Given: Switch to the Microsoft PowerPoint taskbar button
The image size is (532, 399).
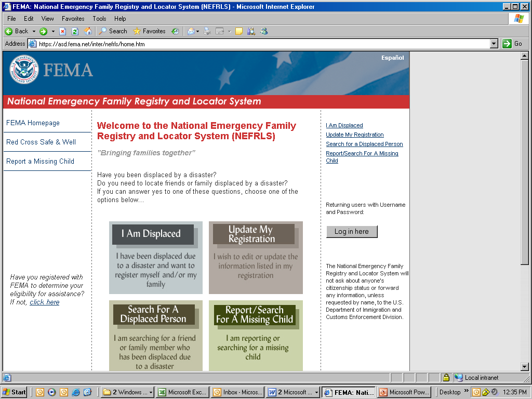Looking at the screenshot, I should pyautogui.click(x=403, y=392).
